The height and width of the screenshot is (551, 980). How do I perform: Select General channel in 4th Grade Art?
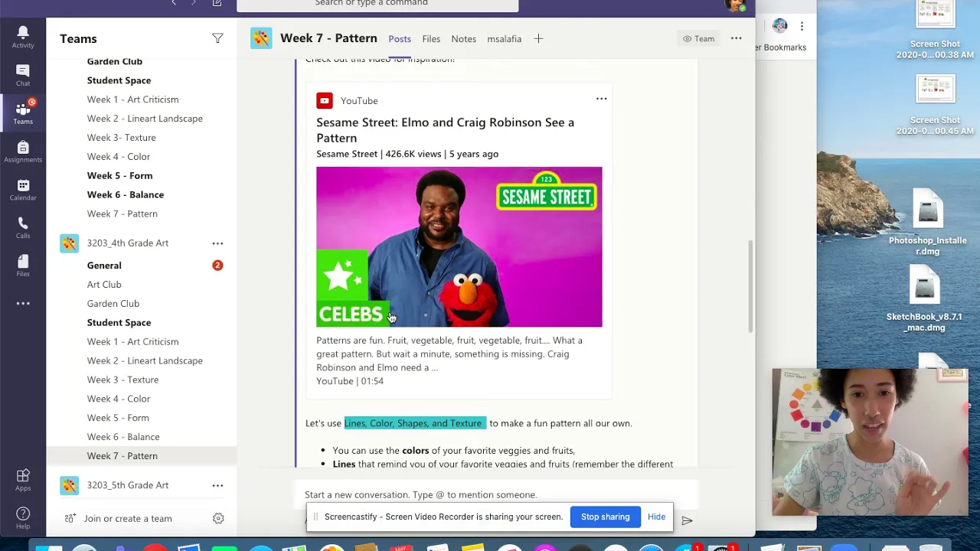point(104,266)
